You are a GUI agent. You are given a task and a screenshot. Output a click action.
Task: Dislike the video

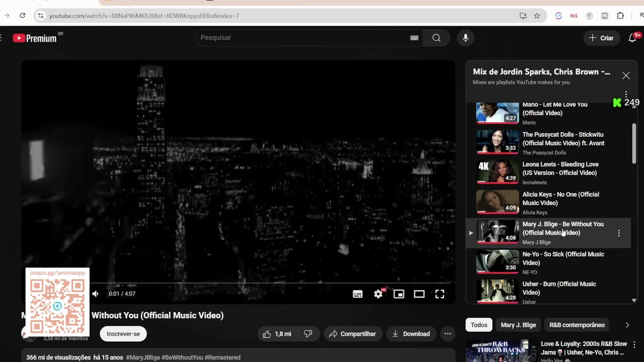coord(308,334)
